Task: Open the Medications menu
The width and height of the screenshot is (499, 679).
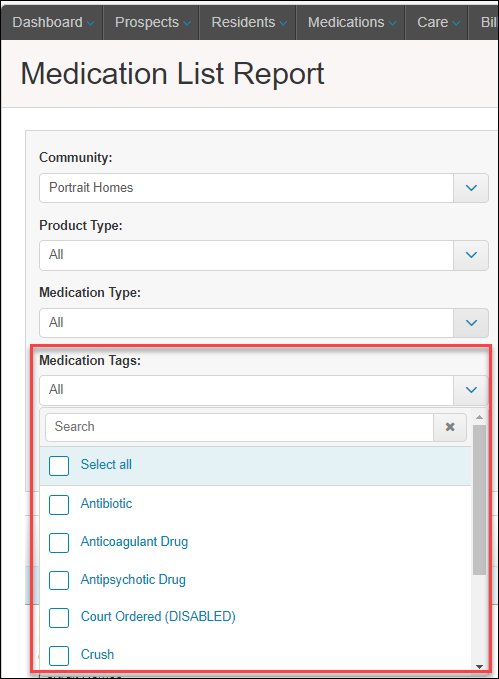Action: [351, 22]
